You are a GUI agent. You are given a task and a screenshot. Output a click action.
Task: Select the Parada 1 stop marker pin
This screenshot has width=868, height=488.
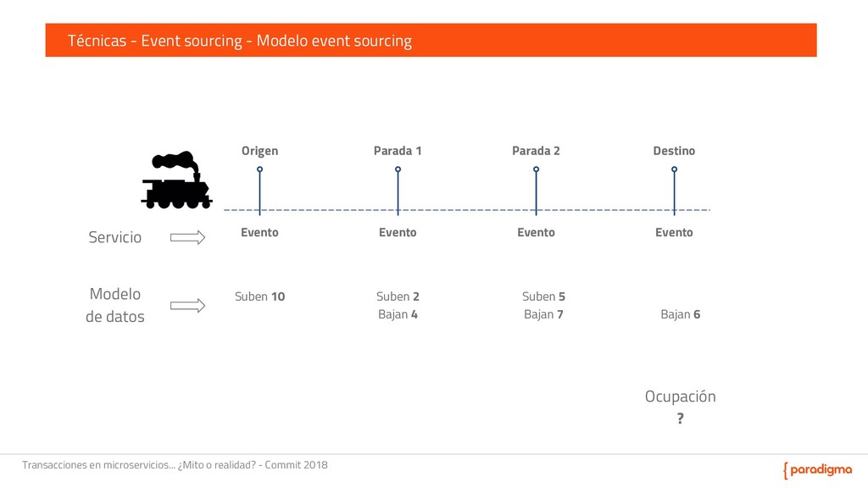coord(398,170)
